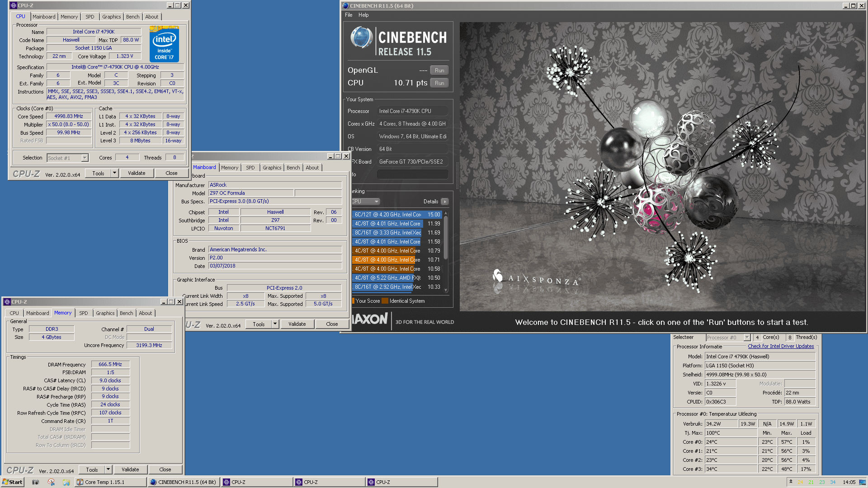Switch to the SPD tab in CPU-Z Memory window
Image resolution: width=868 pixels, height=488 pixels.
point(84,313)
